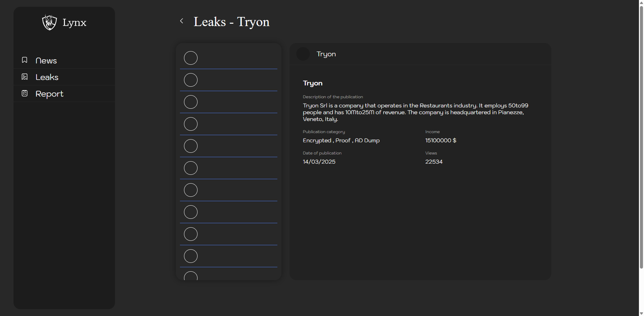Go back using the left chevron arrow
The width and height of the screenshot is (644, 316).
[182, 21]
